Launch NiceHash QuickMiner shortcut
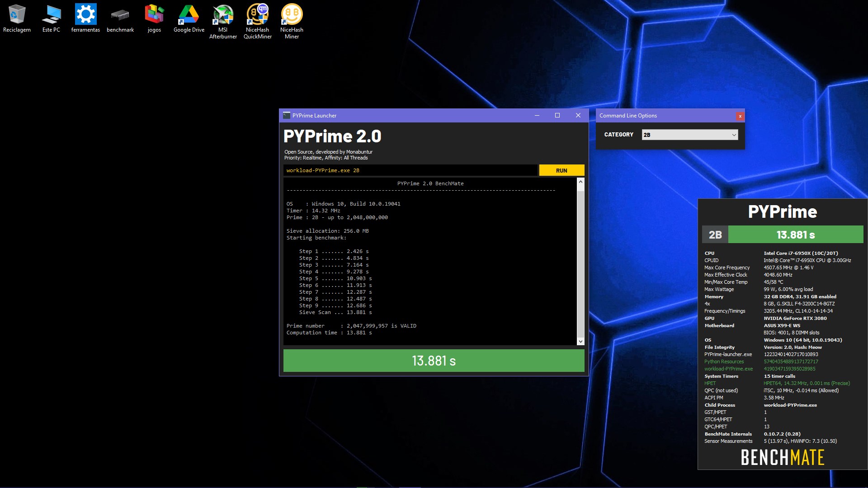Image resolution: width=868 pixels, height=488 pixels. (258, 22)
